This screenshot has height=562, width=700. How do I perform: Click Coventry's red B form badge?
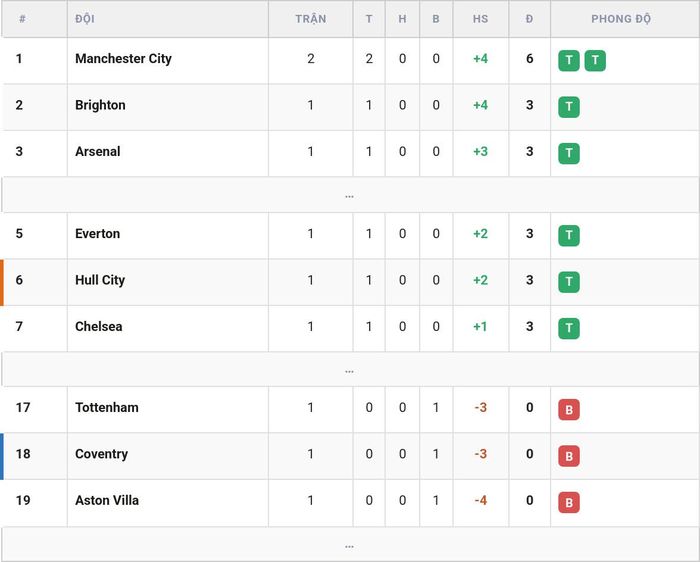pos(569,456)
